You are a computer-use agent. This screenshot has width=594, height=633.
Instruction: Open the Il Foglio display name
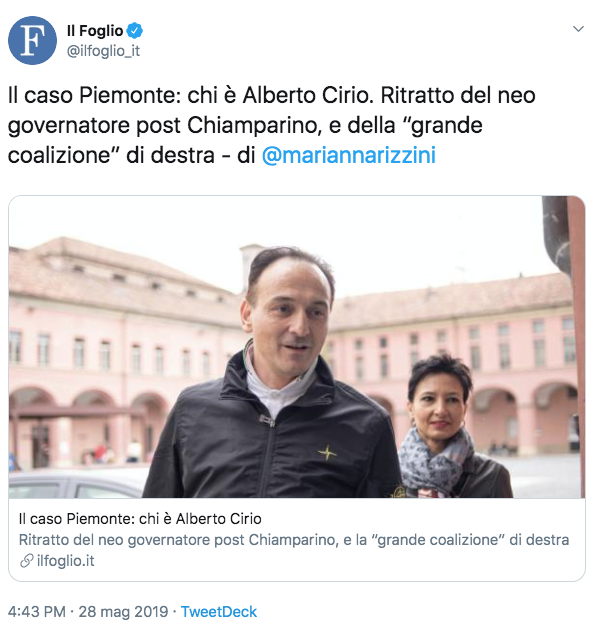95,31
